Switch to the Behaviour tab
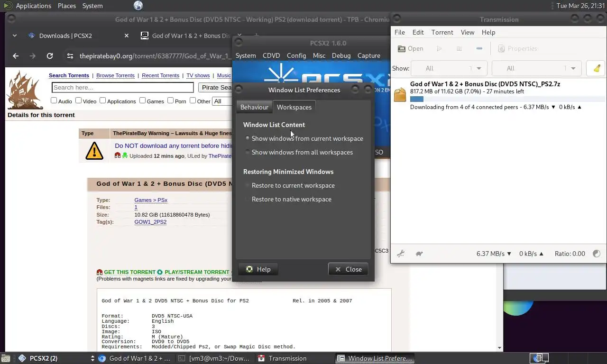The width and height of the screenshot is (607, 364). coord(254,107)
